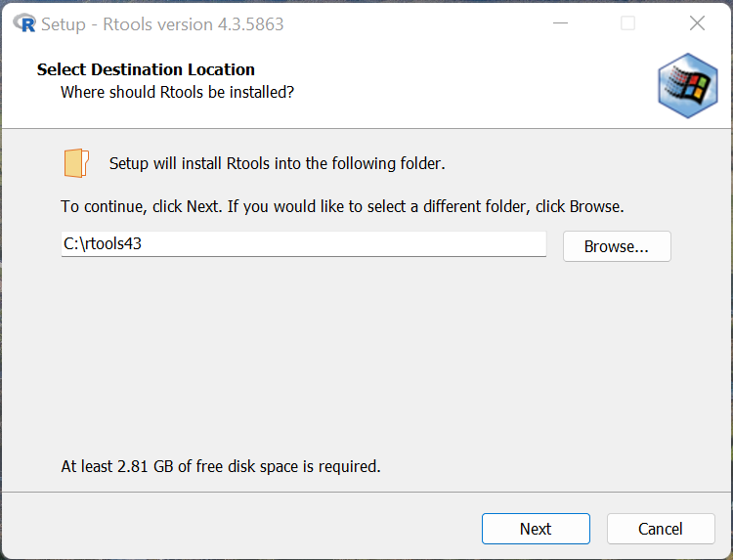The width and height of the screenshot is (733, 560).
Task: Click 'Where should Rtools be installed?' text
Action: 177,92
